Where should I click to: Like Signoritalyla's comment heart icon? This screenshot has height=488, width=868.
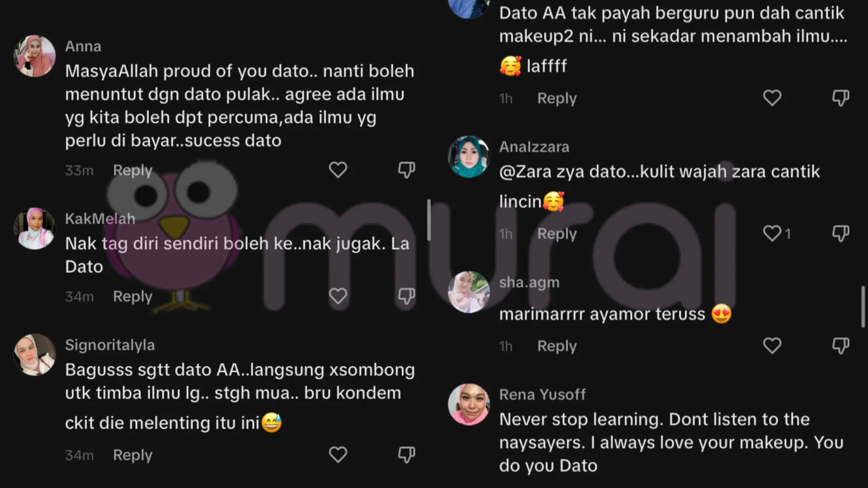(338, 455)
